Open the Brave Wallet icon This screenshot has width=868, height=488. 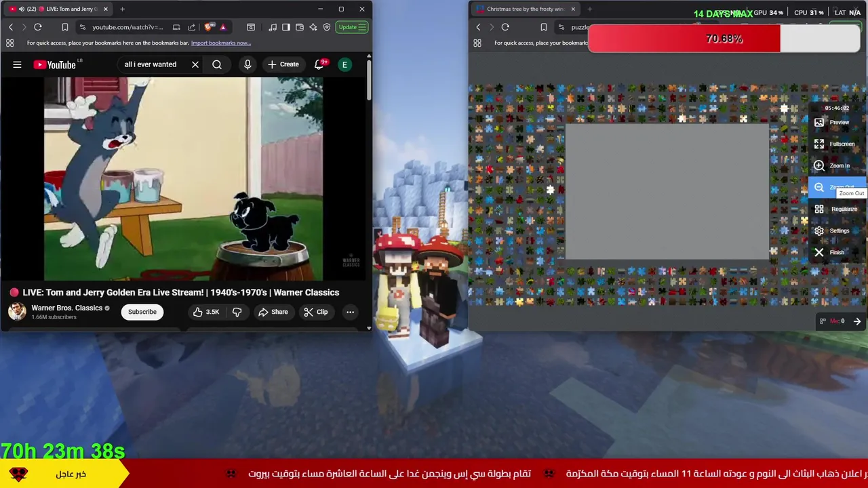[x=300, y=27]
